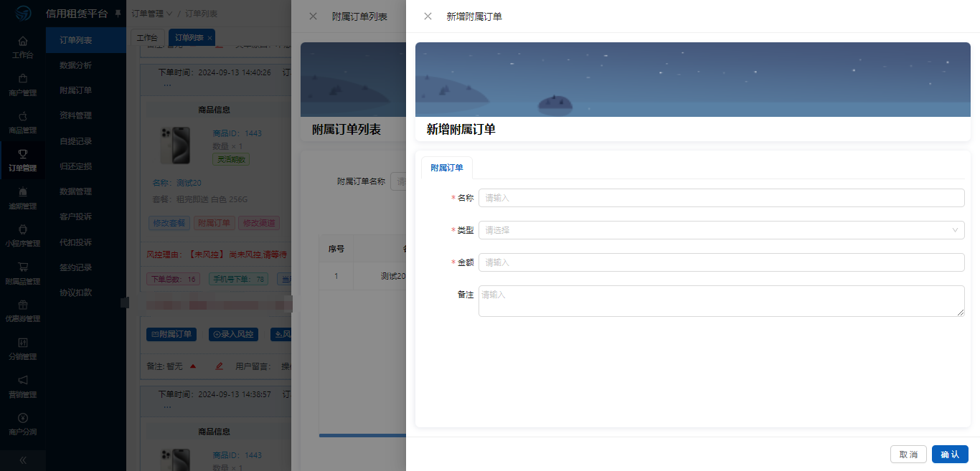The image size is (980, 471).
Task: Switch to the 工作台 page tab
Action: tap(147, 38)
